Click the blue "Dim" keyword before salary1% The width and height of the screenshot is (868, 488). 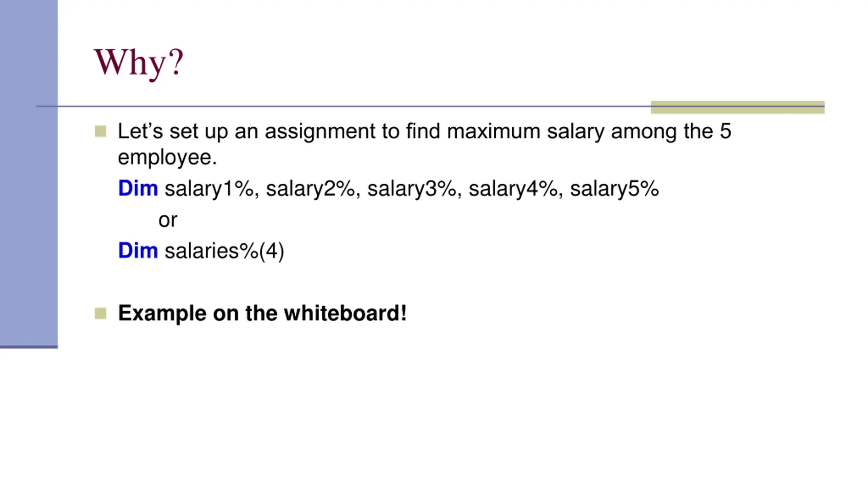pos(138,188)
